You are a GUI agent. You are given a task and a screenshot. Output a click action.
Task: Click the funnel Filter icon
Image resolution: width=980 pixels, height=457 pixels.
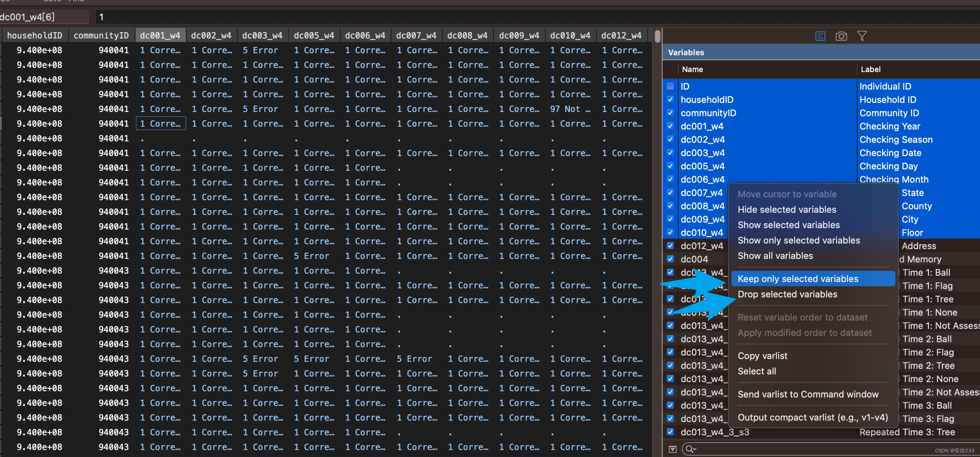(x=862, y=36)
